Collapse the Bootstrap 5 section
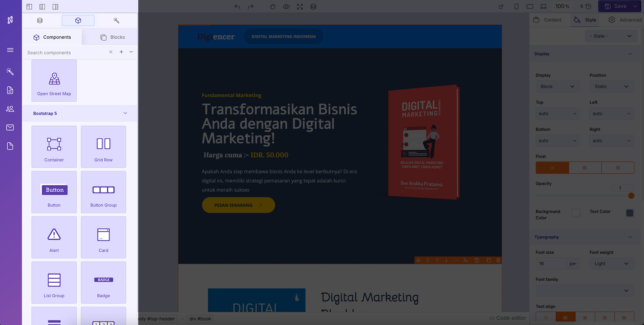This screenshot has height=325, width=644. 125,113
